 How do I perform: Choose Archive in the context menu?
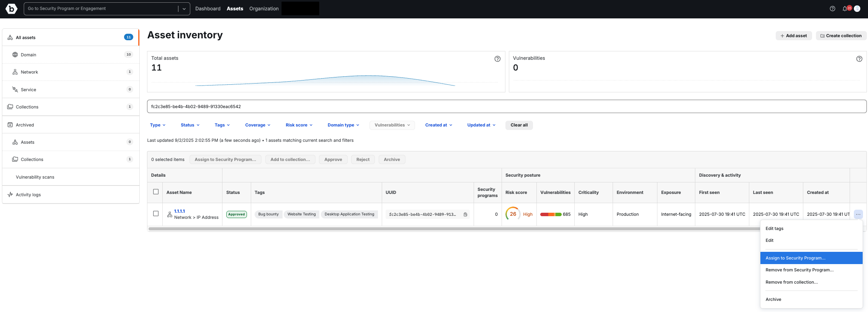point(811,299)
